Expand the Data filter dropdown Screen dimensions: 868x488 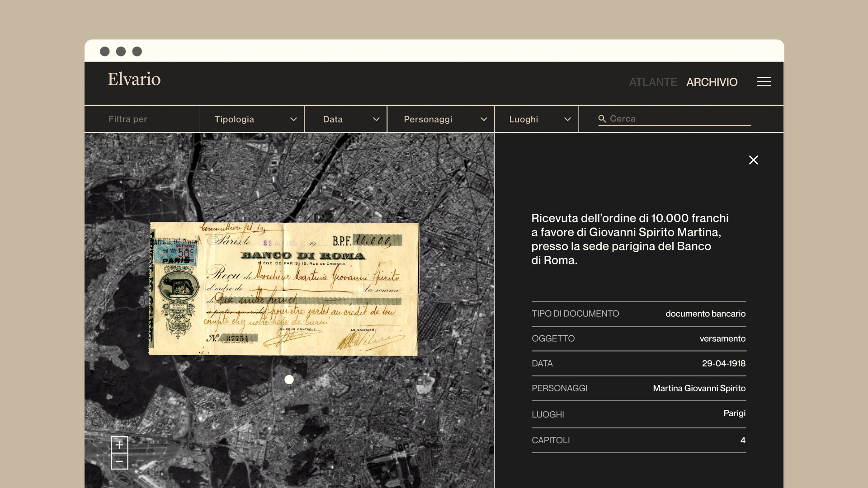coord(346,119)
